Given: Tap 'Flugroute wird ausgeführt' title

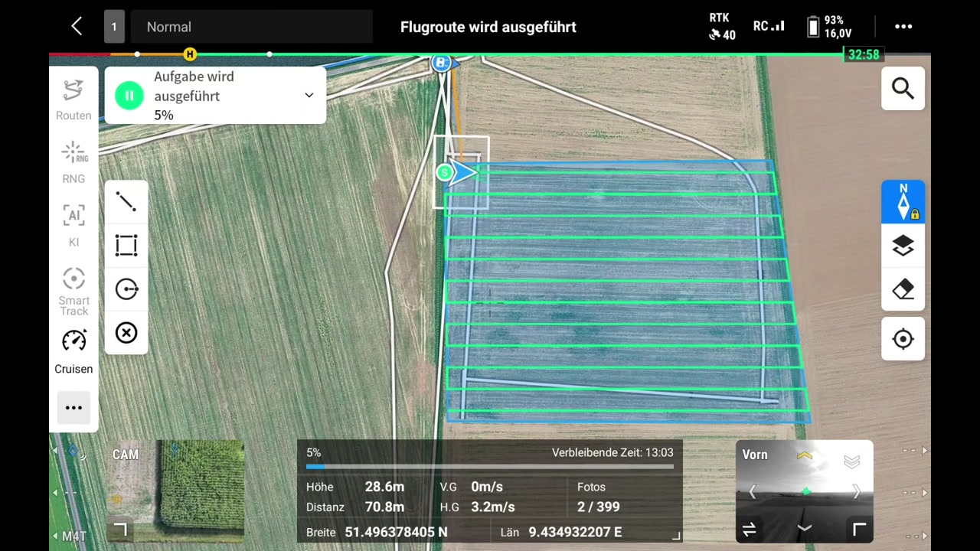Looking at the screenshot, I should click(488, 27).
